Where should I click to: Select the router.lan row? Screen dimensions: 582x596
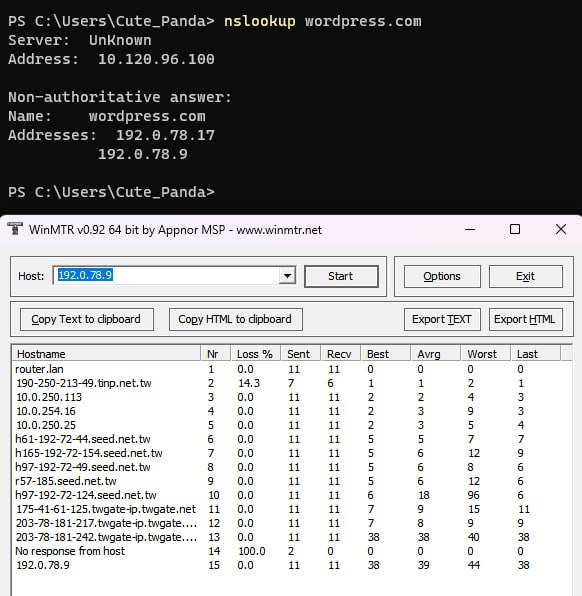coord(291,369)
